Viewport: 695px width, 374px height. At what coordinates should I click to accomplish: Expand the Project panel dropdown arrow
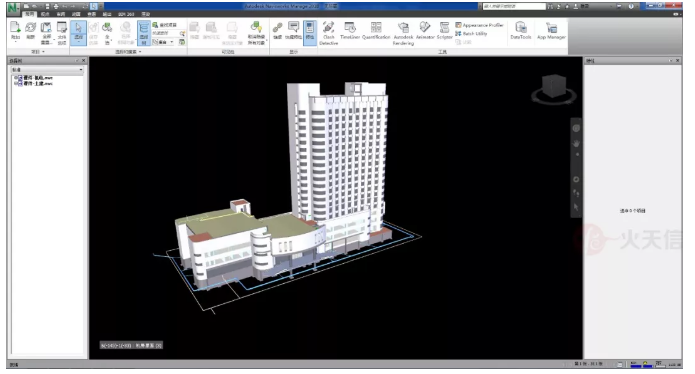point(43,52)
